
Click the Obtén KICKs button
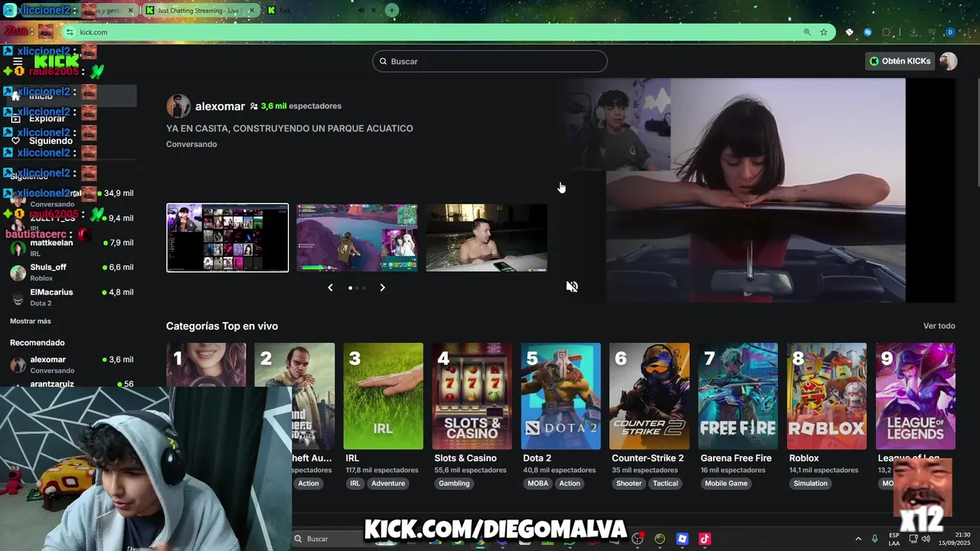click(x=900, y=61)
